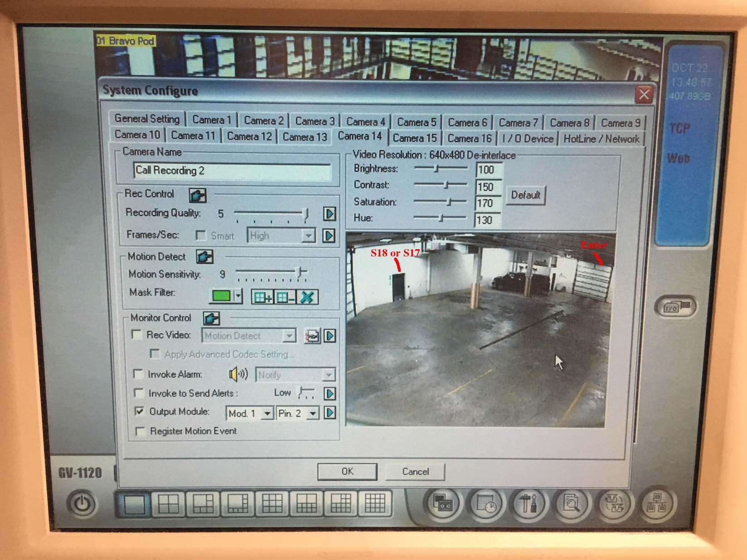Toggle Apply Advanced Codec Setting checkbox
The height and width of the screenshot is (560, 747).
(x=154, y=353)
